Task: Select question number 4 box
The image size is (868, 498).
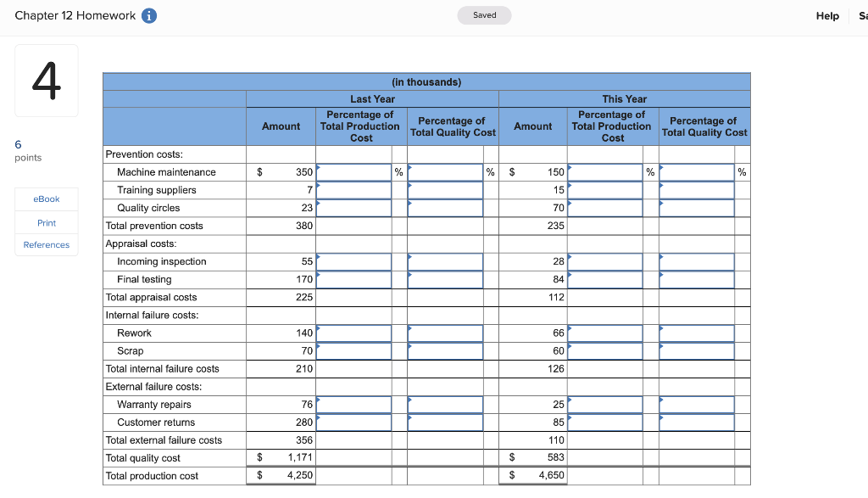Action: (47, 81)
